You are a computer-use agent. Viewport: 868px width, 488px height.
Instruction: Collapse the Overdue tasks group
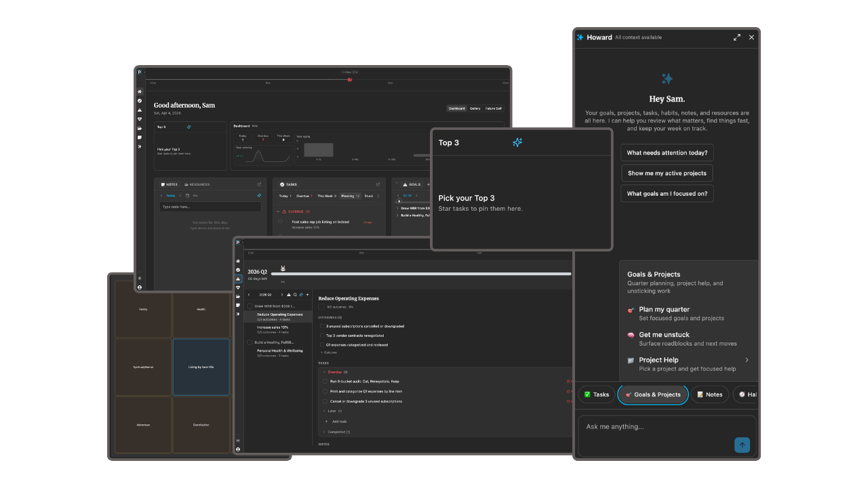(x=324, y=372)
